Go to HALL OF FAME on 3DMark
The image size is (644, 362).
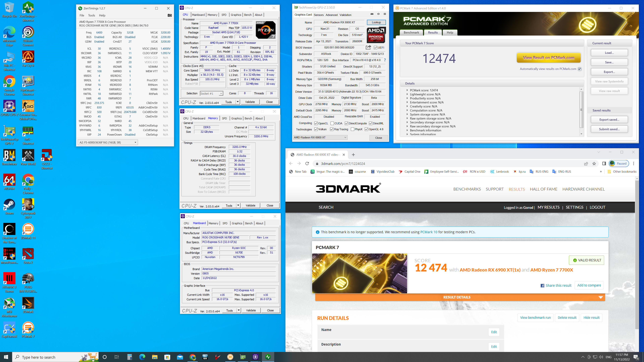coord(544,189)
